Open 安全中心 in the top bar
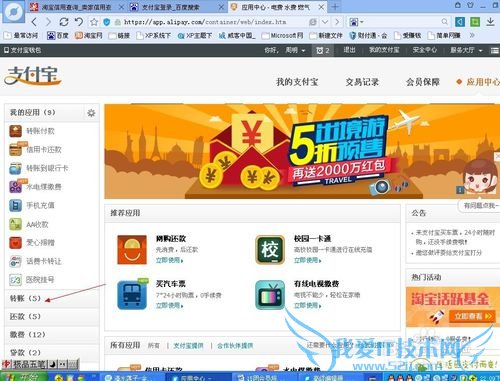 tap(424, 50)
